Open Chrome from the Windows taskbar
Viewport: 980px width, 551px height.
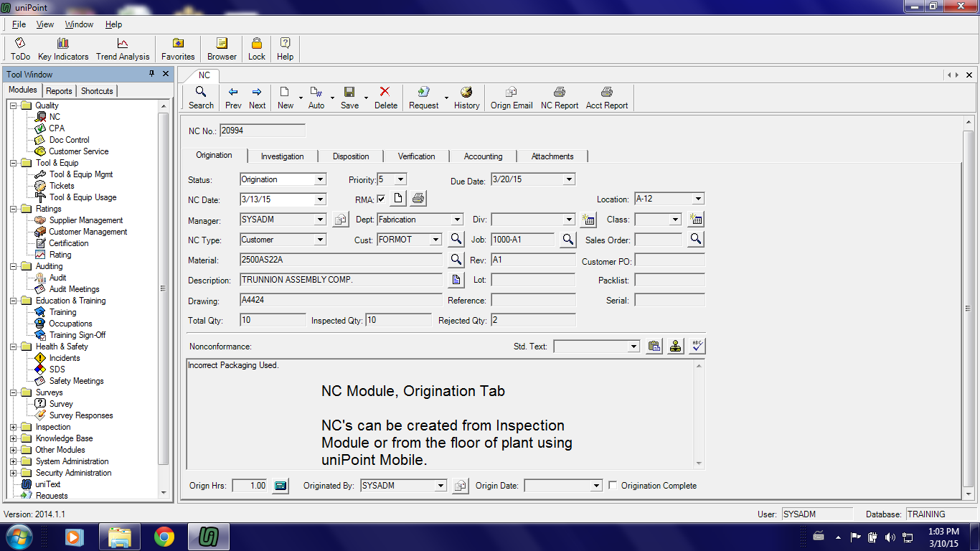164,537
